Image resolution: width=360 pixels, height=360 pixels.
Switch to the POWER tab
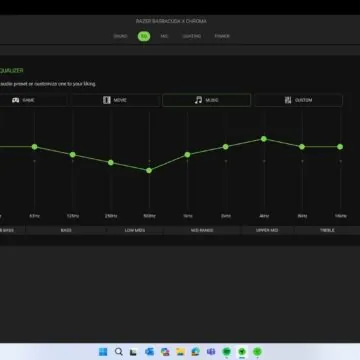click(222, 36)
